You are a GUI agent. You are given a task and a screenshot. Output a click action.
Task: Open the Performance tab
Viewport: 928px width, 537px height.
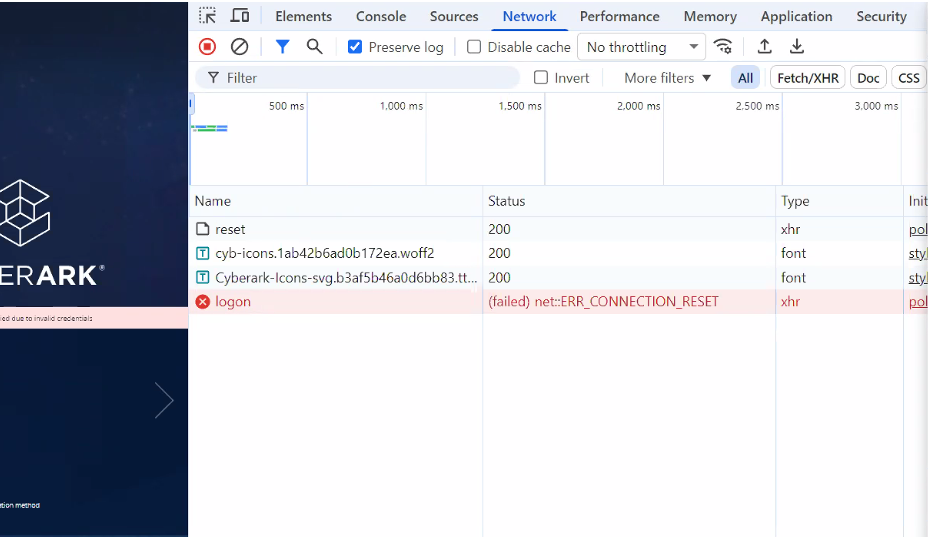(619, 17)
